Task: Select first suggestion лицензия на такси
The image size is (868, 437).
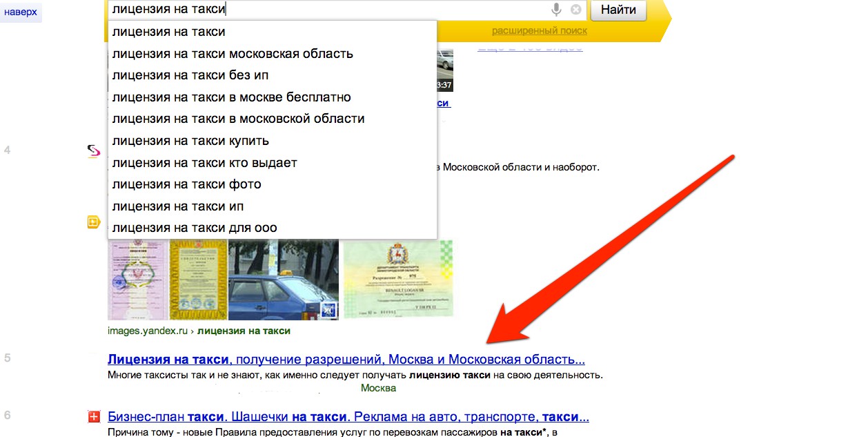Action: [x=273, y=32]
